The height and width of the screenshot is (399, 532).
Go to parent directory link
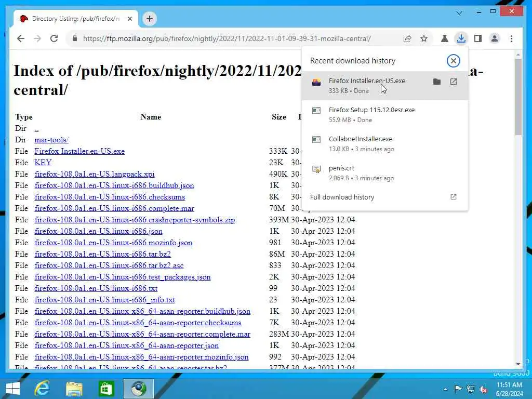click(37, 129)
